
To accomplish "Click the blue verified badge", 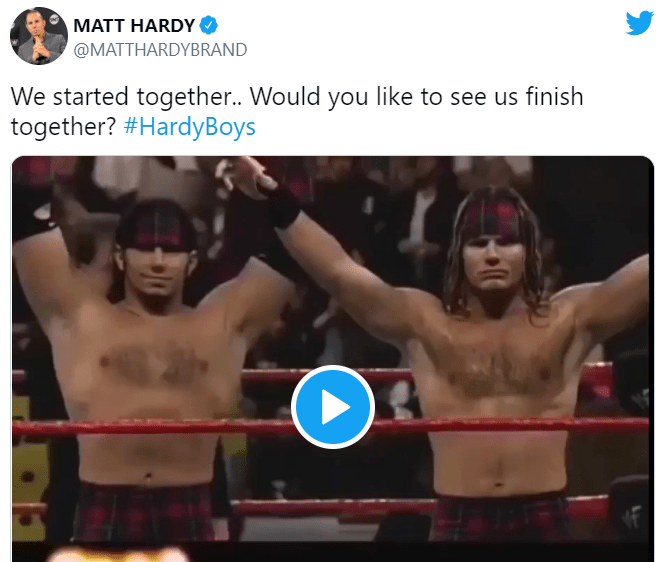I will coord(208,25).
